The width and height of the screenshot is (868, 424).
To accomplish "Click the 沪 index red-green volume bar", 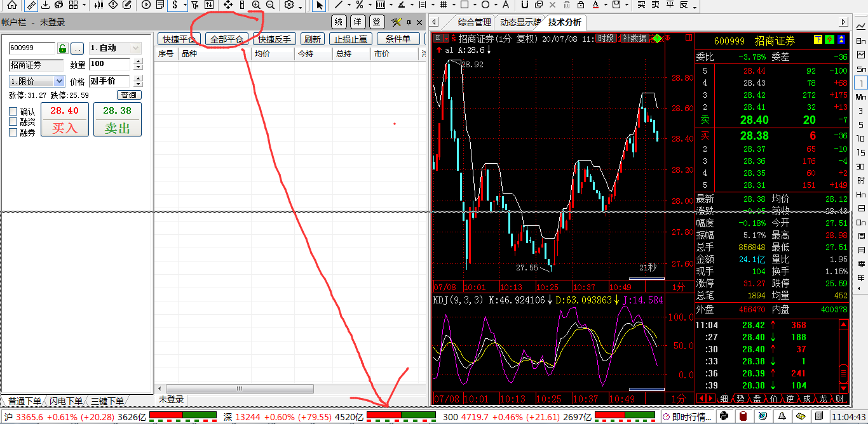I will (x=184, y=416).
